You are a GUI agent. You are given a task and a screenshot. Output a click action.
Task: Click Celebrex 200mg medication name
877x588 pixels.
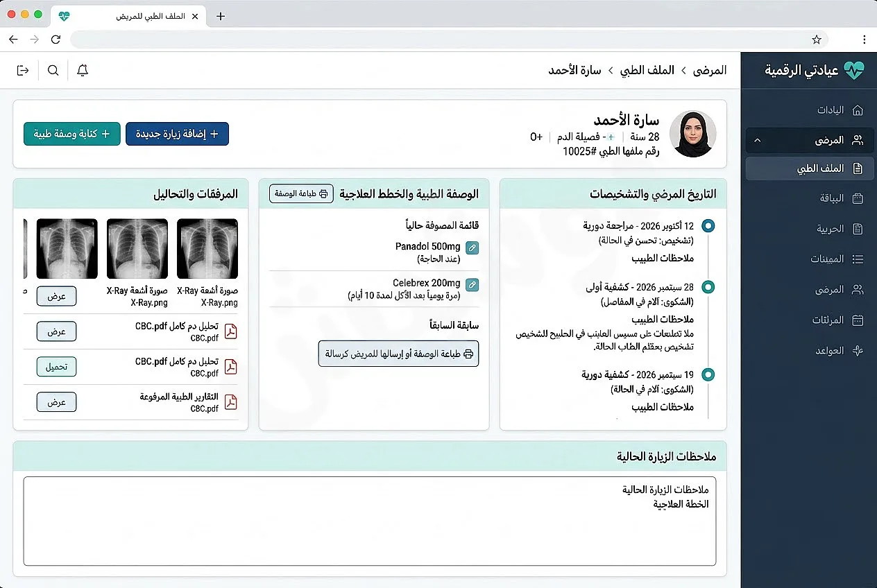[427, 283]
